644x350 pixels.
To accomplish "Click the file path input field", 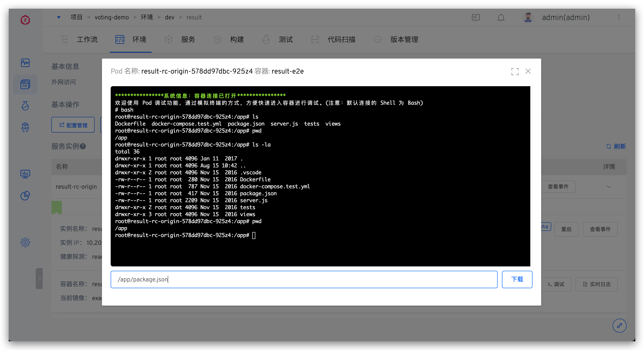I will click(304, 279).
